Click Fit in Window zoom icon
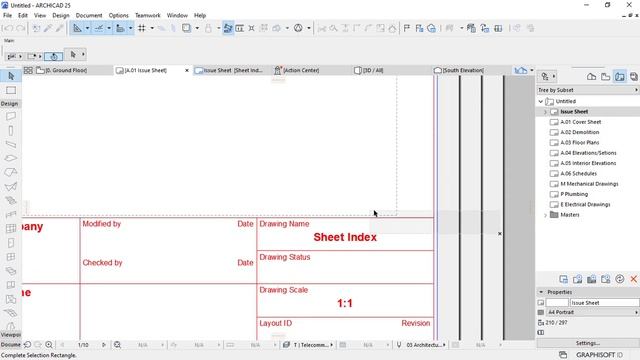Screen dimensions: 640x360 pyautogui.click(x=117, y=345)
